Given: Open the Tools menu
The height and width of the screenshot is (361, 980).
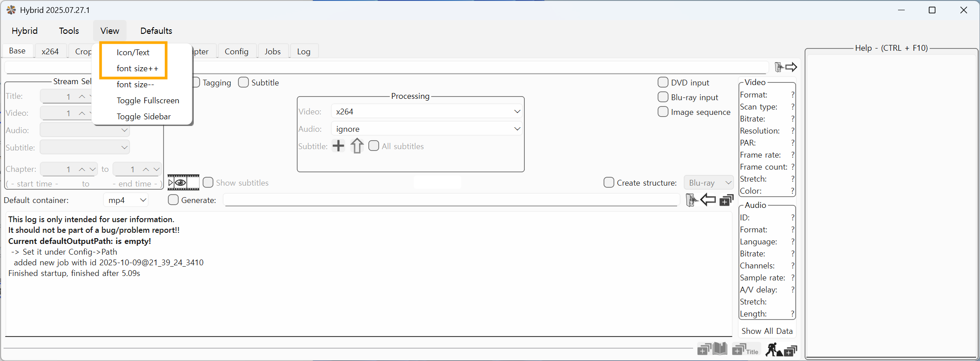Looking at the screenshot, I should tap(69, 31).
